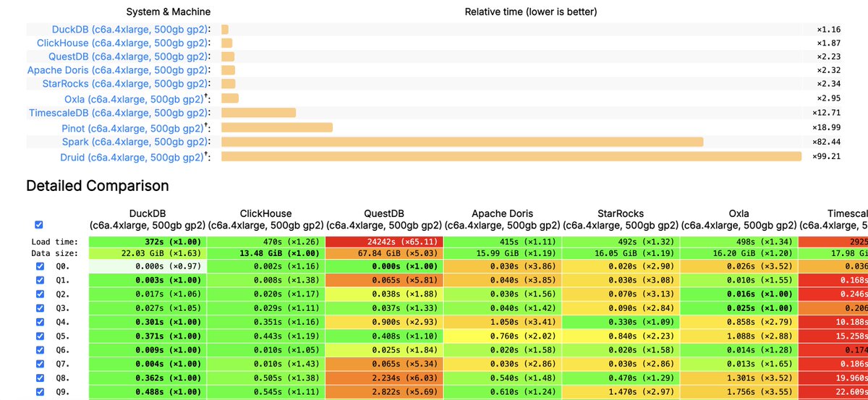Click the DuckDB column header in Detailed Comparison
Viewport: 868px width, 400px height.
(x=148, y=219)
